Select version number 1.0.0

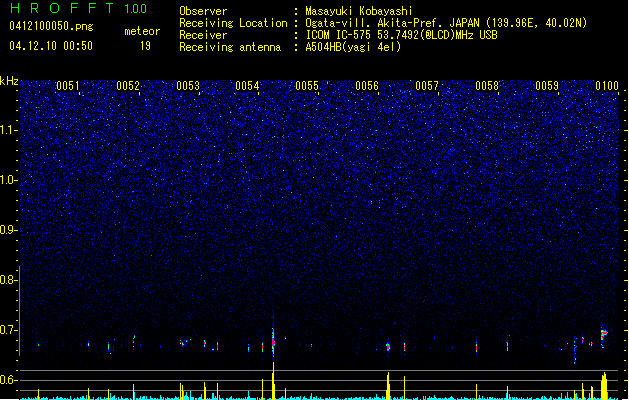coord(135,8)
